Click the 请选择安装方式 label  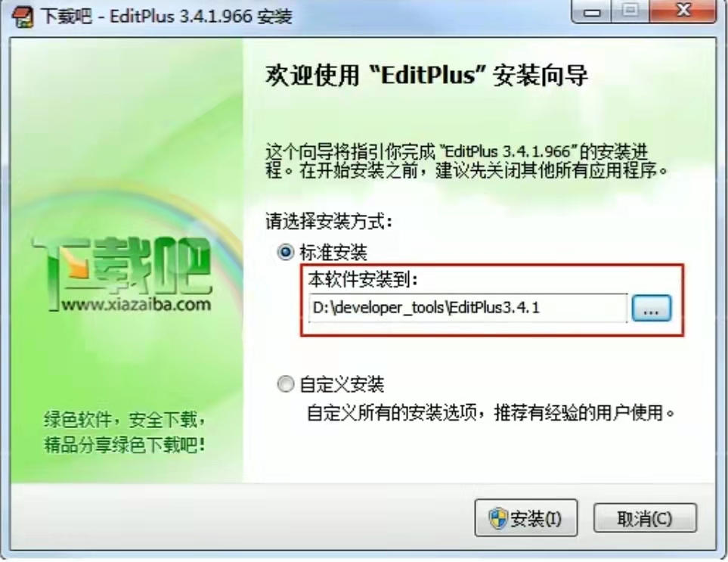pyautogui.click(x=329, y=222)
